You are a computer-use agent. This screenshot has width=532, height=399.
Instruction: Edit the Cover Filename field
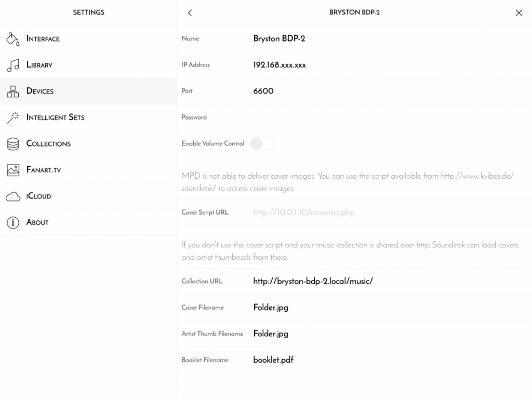pos(354,308)
